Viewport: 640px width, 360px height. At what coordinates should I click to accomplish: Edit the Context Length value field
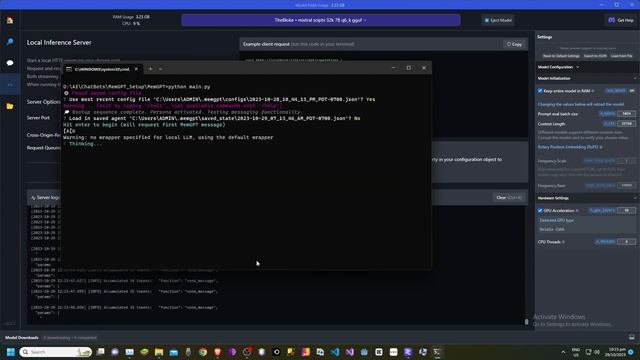point(627,124)
